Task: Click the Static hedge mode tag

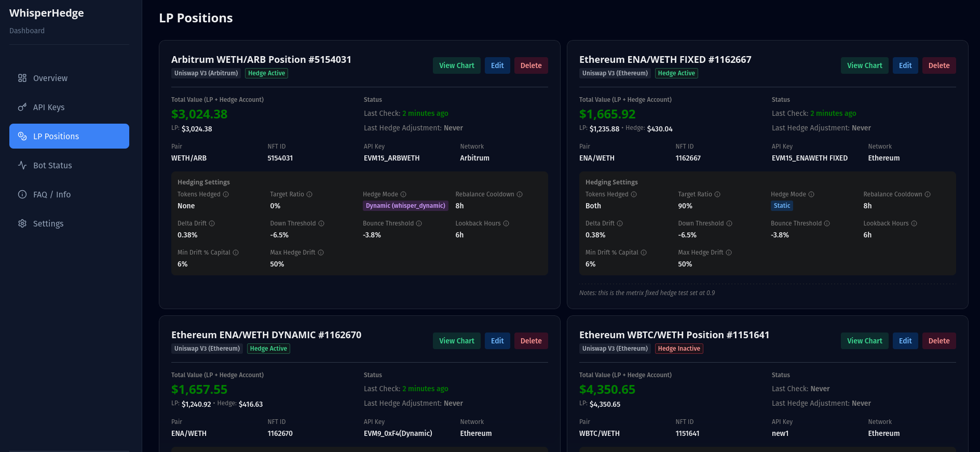Action: [x=782, y=206]
